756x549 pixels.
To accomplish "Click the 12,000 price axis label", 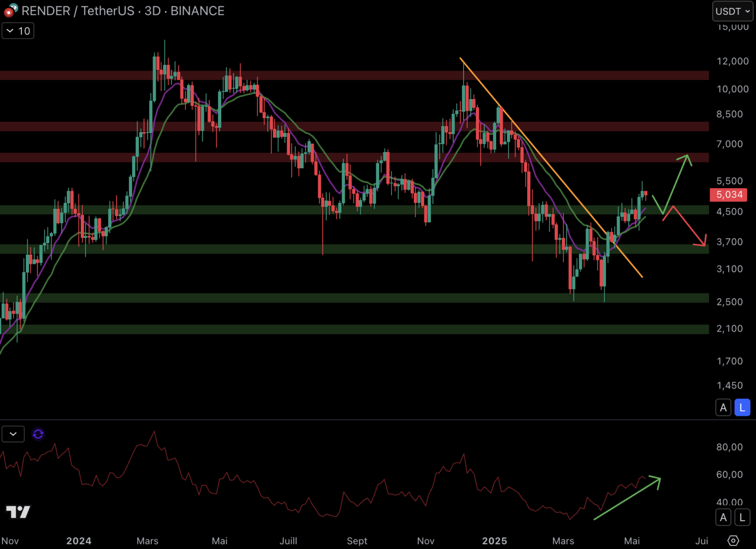I will [733, 61].
